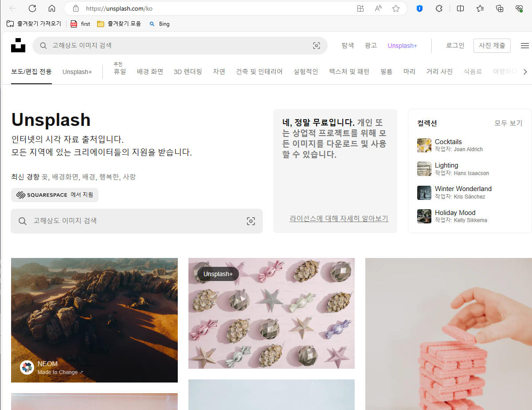Open the 텍스처 및 패턴 category tab
The width and height of the screenshot is (532, 410).
(x=349, y=72)
